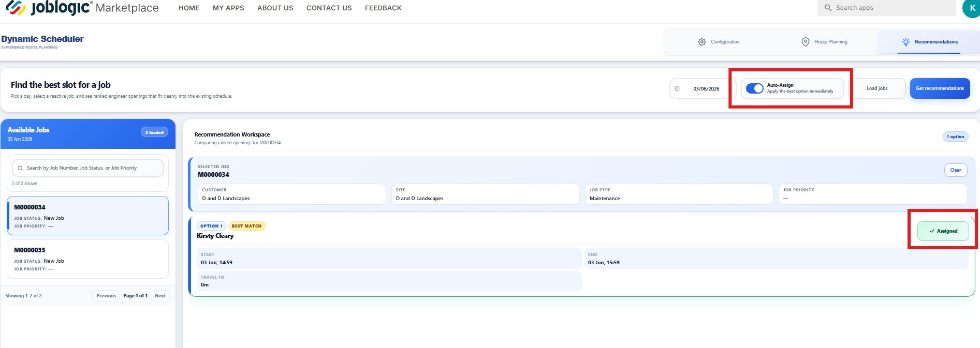Click 'Recommendation Workspace' heading
The image size is (980, 348).
pyautogui.click(x=232, y=134)
